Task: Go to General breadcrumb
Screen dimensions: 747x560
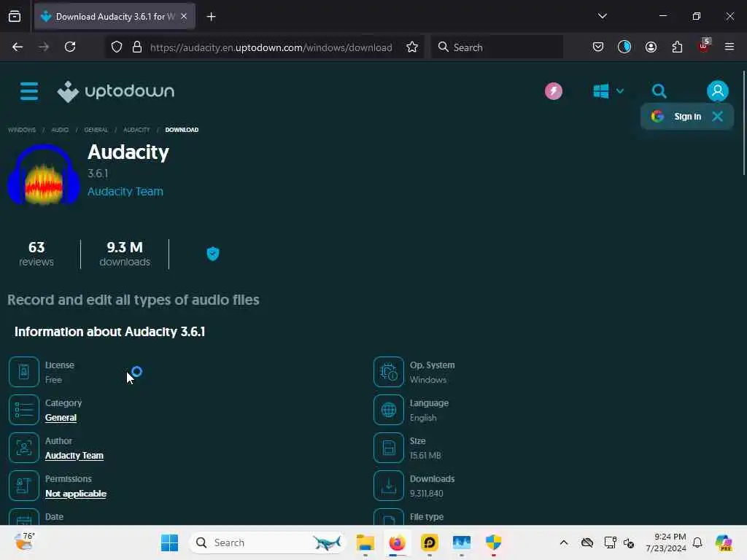Action: 96,130
